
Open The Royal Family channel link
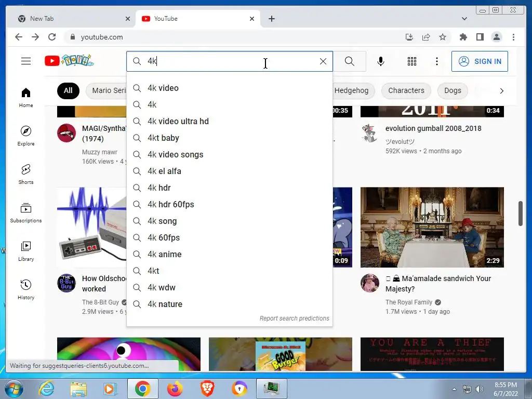[408, 302]
